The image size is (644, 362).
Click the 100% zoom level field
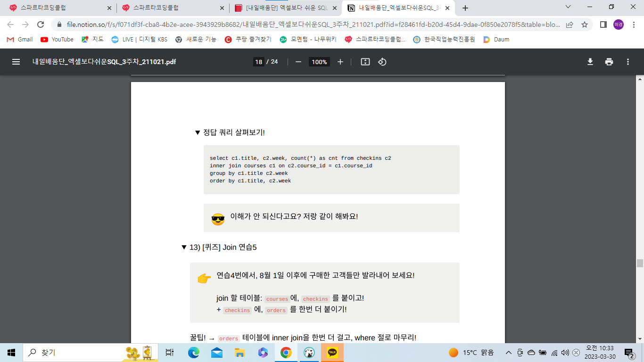coord(319,62)
